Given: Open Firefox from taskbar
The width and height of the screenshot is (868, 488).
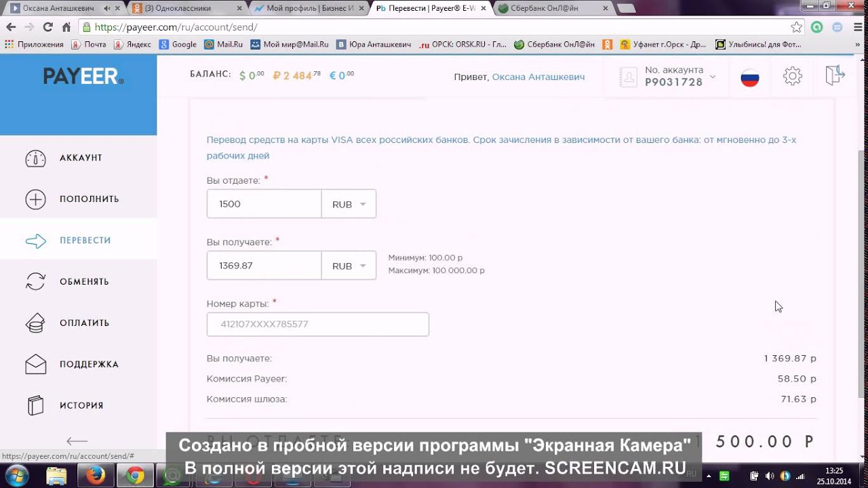Looking at the screenshot, I should (96, 476).
